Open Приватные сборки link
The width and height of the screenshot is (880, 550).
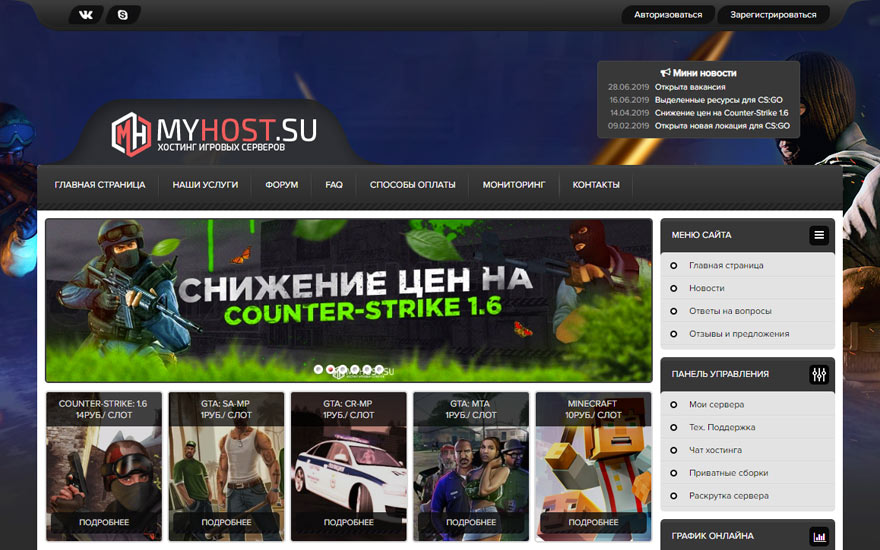pos(728,473)
